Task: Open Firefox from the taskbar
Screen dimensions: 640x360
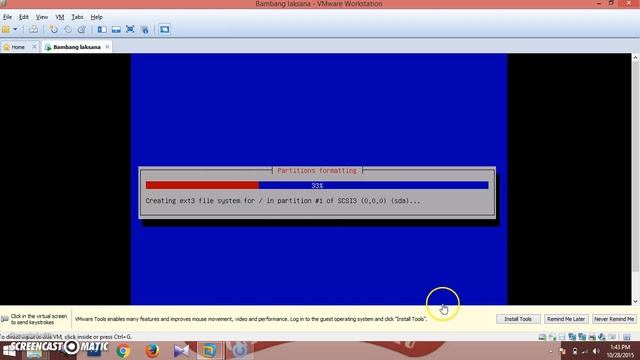Action: point(152,351)
